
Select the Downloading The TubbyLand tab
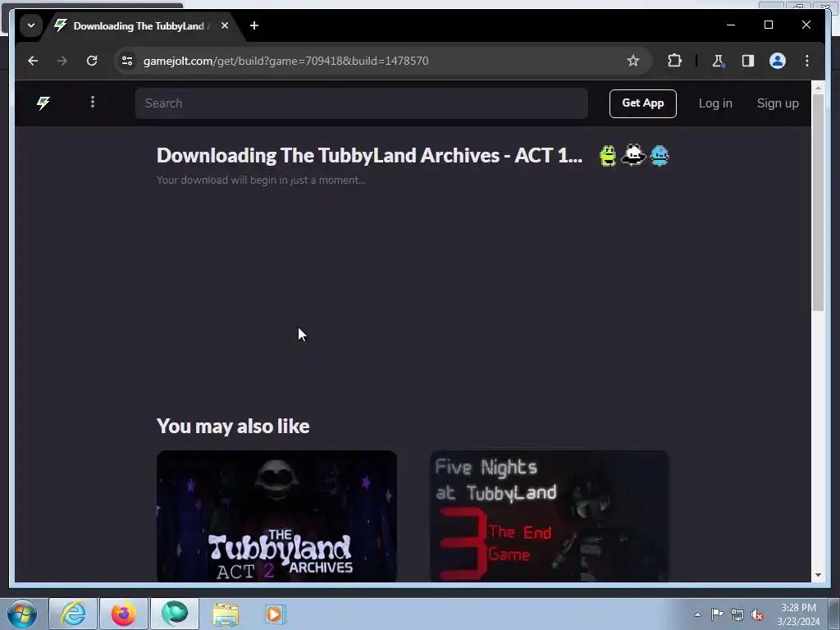[x=138, y=25]
